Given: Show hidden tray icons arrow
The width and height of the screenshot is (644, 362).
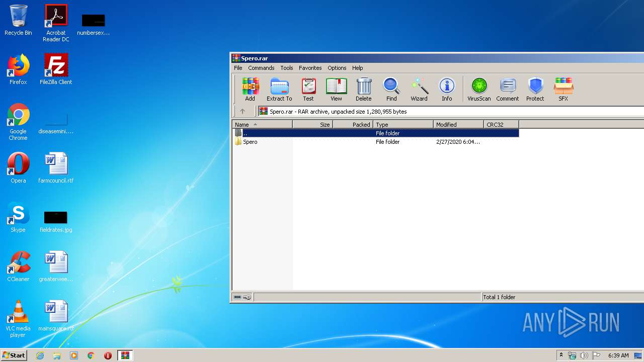Looking at the screenshot, I should [x=561, y=355].
